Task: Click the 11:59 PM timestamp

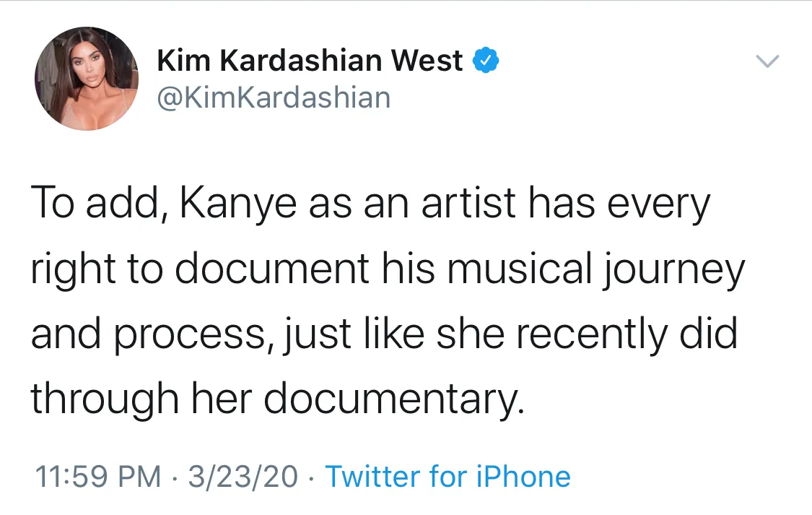Action: pos(99,477)
